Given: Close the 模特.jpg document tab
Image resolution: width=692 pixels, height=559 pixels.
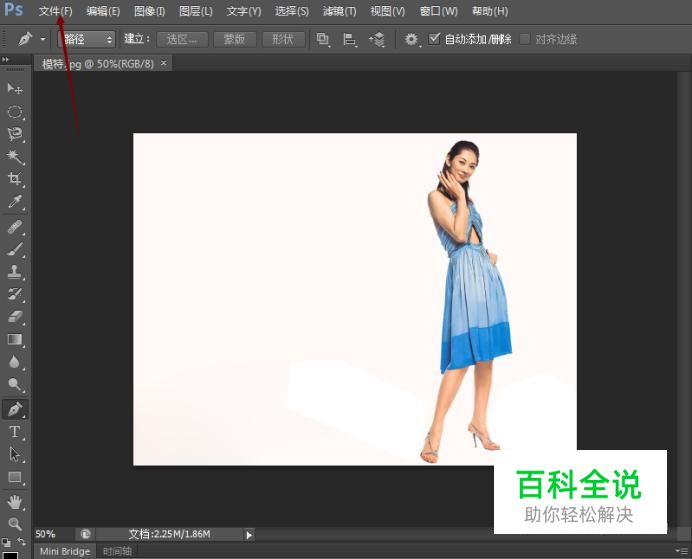Looking at the screenshot, I should click(x=164, y=63).
